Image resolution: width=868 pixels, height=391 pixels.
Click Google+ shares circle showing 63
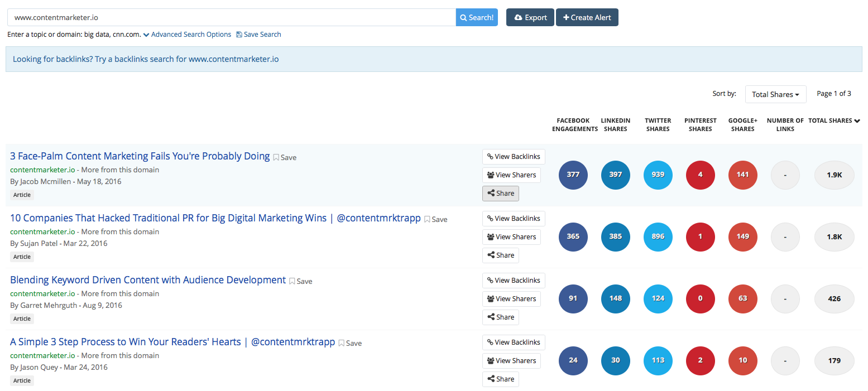pos(743,298)
